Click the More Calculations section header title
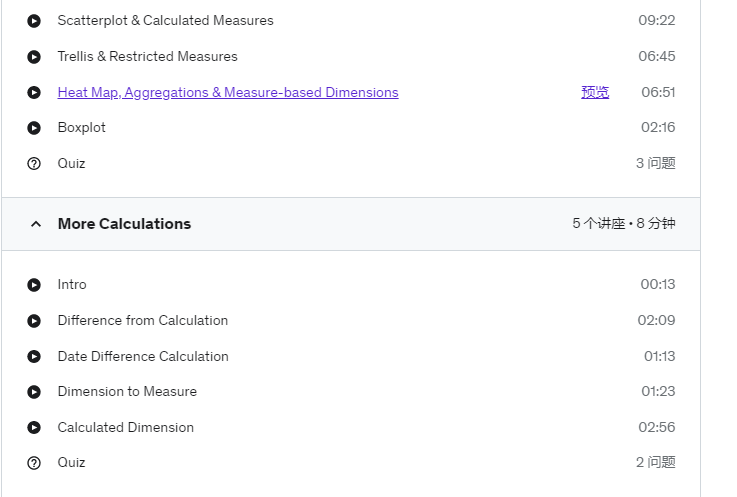This screenshot has height=497, width=737. pyautogui.click(x=124, y=224)
